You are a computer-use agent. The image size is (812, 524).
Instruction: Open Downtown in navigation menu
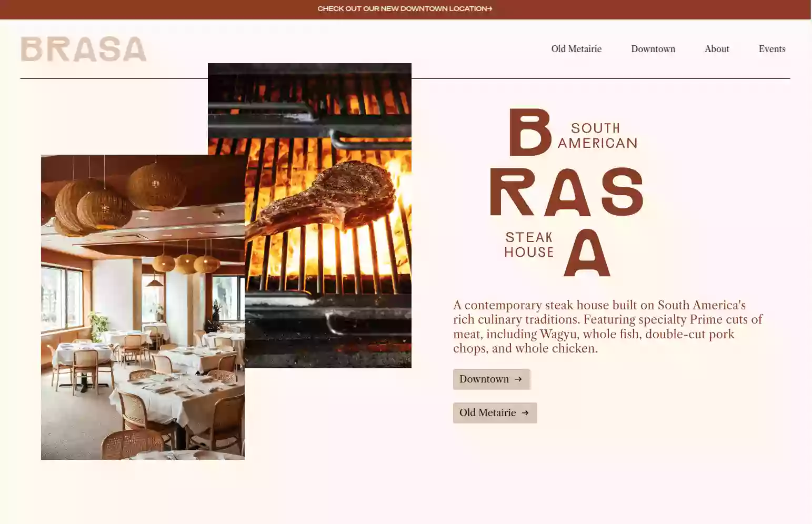(x=653, y=49)
